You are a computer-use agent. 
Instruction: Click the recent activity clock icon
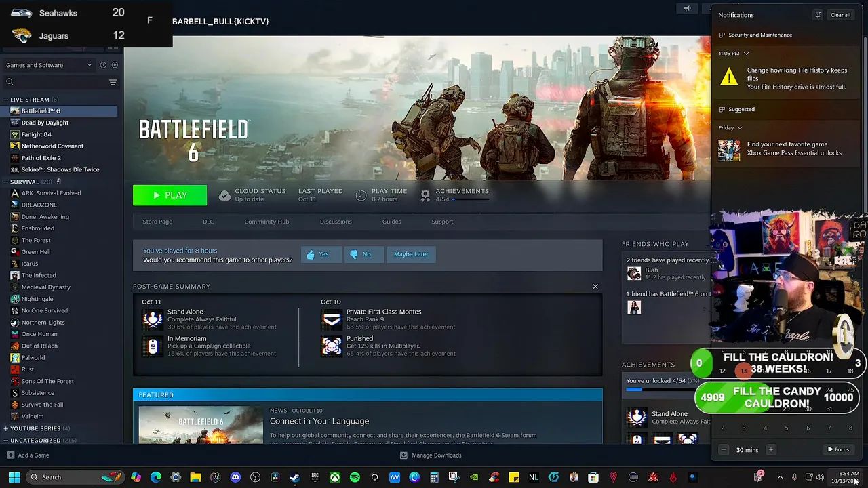pos(103,65)
